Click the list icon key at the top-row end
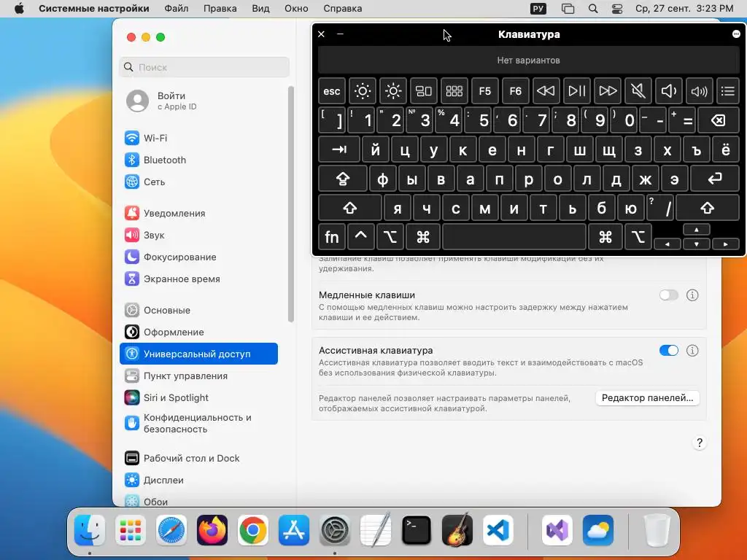The image size is (747, 560). [x=728, y=91]
